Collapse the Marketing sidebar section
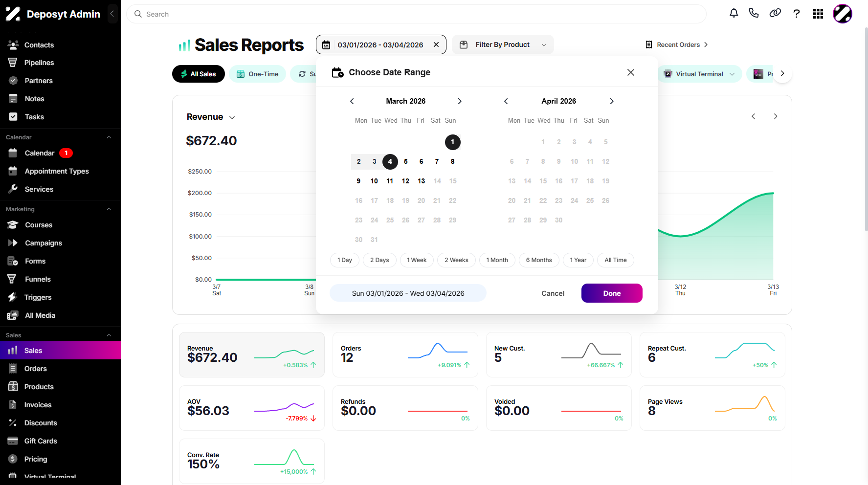Image resolution: width=868 pixels, height=485 pixels. (109, 209)
